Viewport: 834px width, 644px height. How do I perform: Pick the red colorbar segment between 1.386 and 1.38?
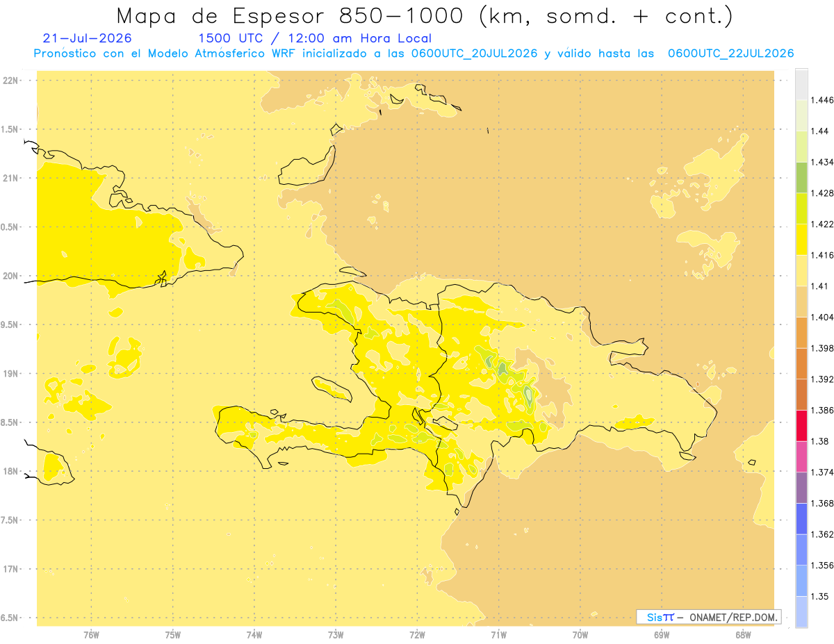coord(801,426)
